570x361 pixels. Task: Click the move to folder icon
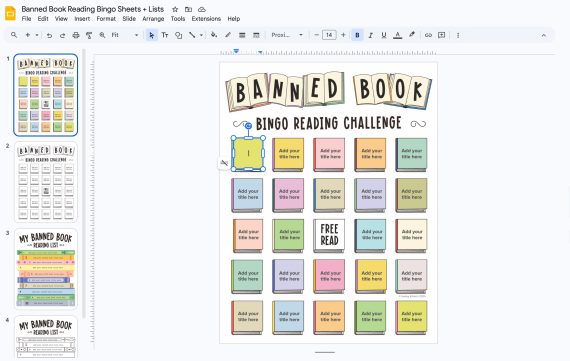(188, 9)
